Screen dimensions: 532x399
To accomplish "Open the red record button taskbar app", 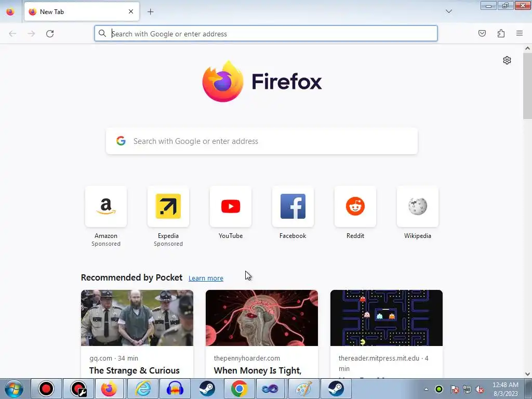I will [46, 389].
